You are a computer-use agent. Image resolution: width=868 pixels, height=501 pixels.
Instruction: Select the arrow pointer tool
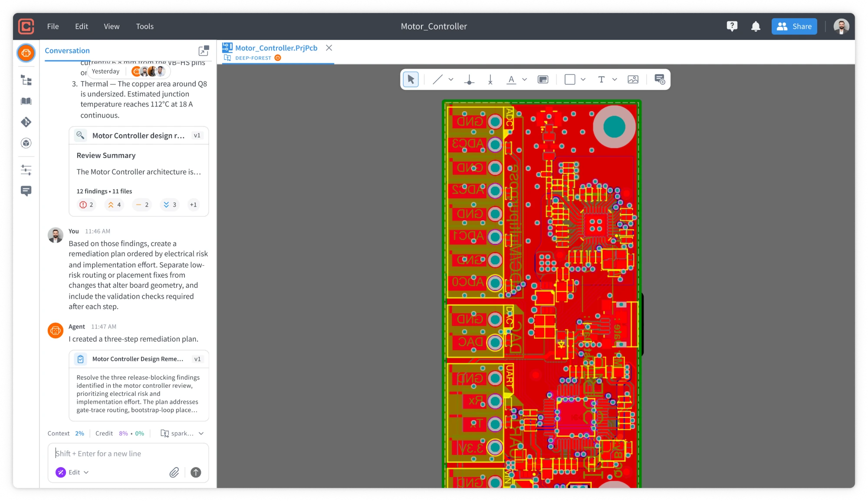point(411,79)
